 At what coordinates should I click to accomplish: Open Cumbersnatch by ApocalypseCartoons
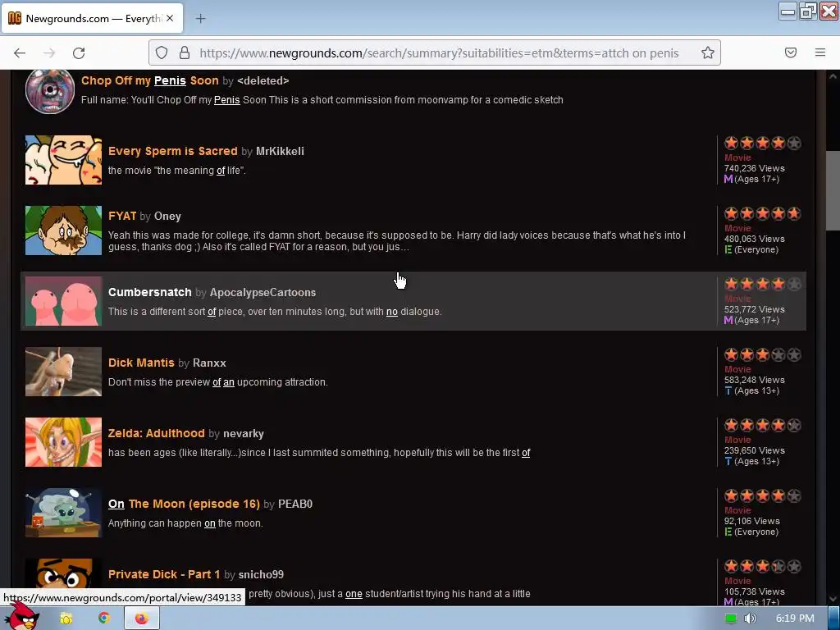pos(150,292)
